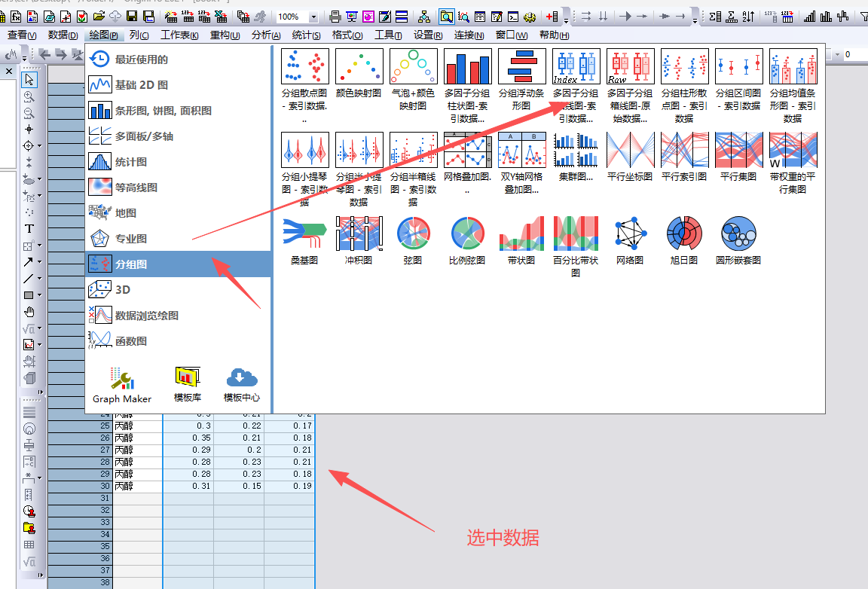This screenshot has height=589, width=868.
Task: Expand the rectangle tool dropdown arrow
Action: click(39, 295)
